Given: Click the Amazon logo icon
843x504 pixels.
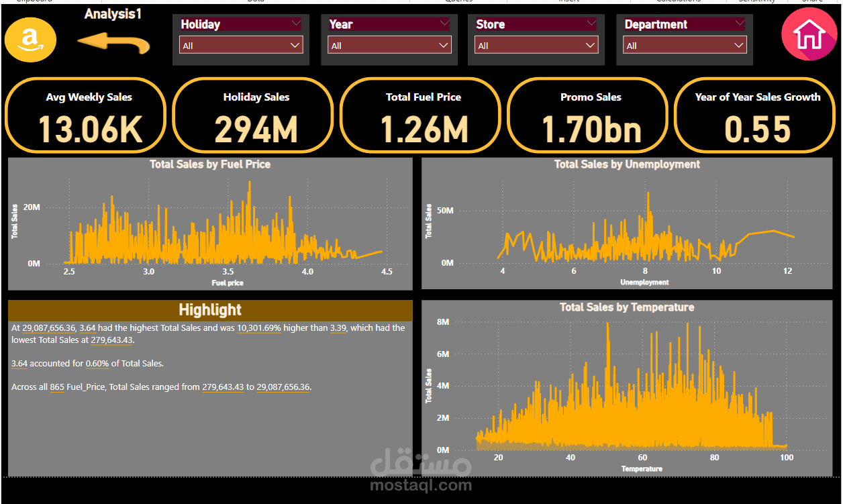Looking at the screenshot, I should 30,40.
